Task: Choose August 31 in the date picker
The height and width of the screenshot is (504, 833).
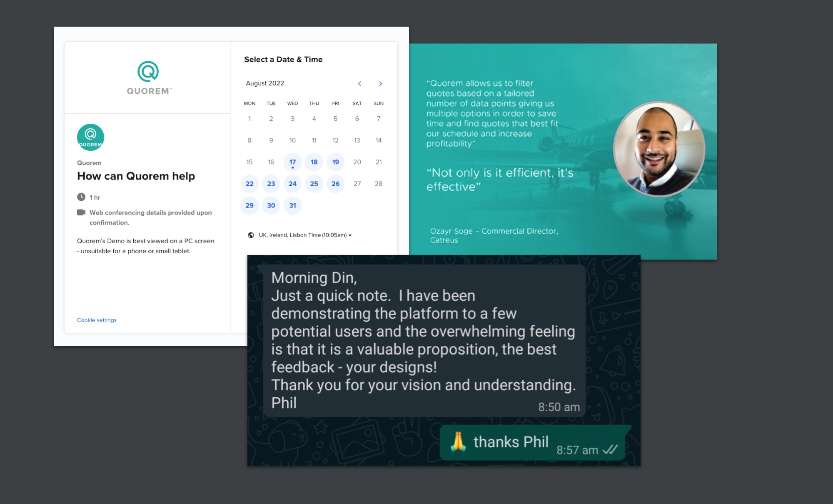Action: click(292, 205)
